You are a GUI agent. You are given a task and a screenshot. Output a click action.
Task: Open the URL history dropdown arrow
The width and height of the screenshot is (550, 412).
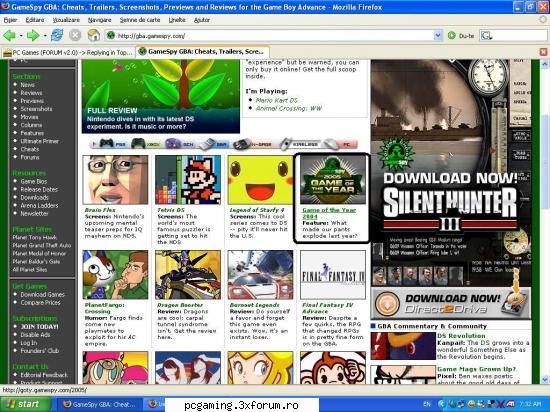pos(437,35)
